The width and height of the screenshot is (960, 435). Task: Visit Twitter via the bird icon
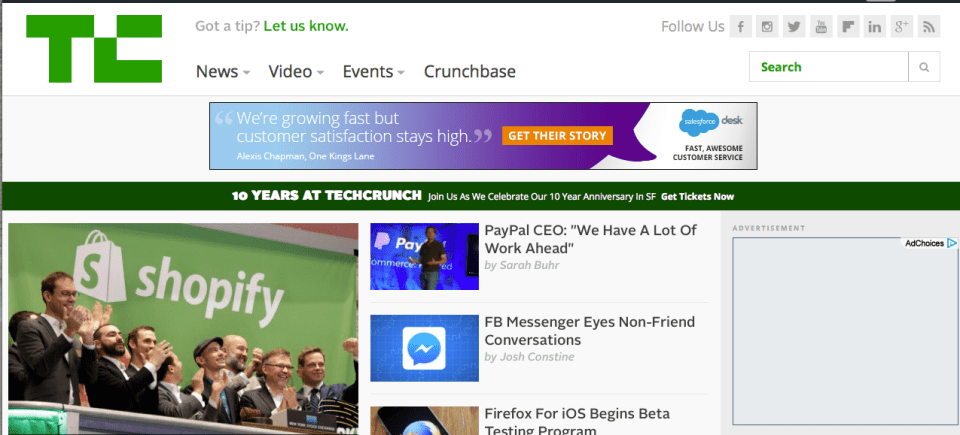794,27
